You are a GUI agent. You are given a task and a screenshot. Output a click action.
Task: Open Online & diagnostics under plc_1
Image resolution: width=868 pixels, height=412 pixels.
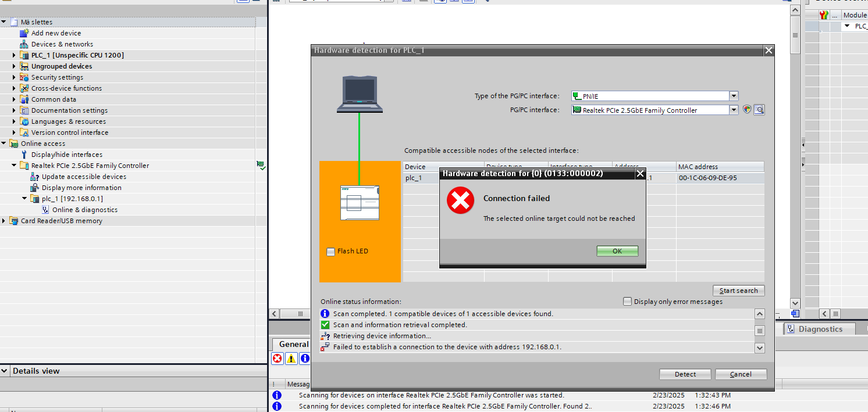point(85,210)
